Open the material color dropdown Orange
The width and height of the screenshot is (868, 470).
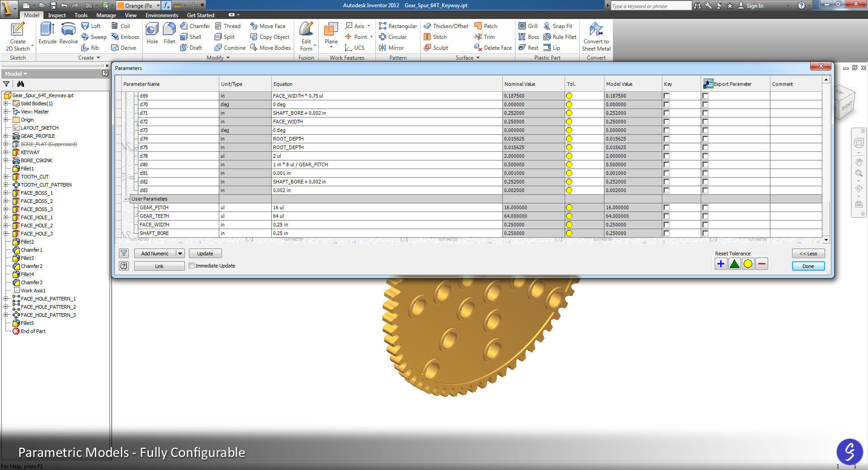click(158, 5)
